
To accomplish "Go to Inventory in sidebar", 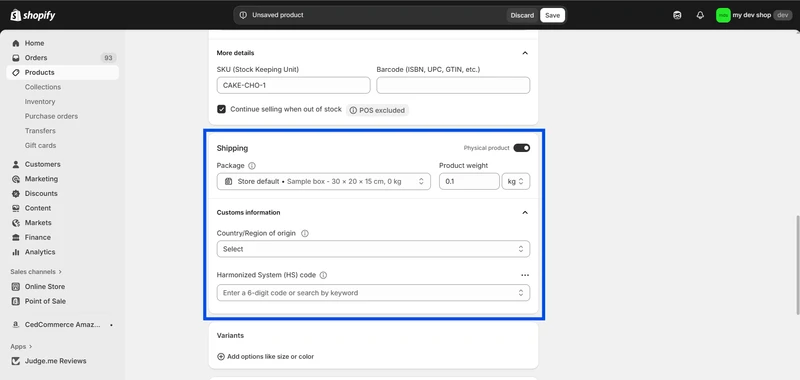I will 40,102.
